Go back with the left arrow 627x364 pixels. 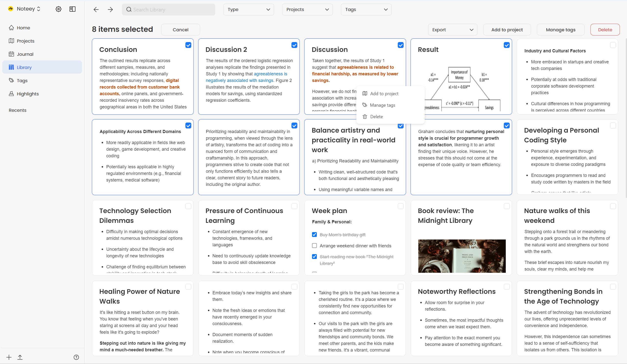pos(96,10)
